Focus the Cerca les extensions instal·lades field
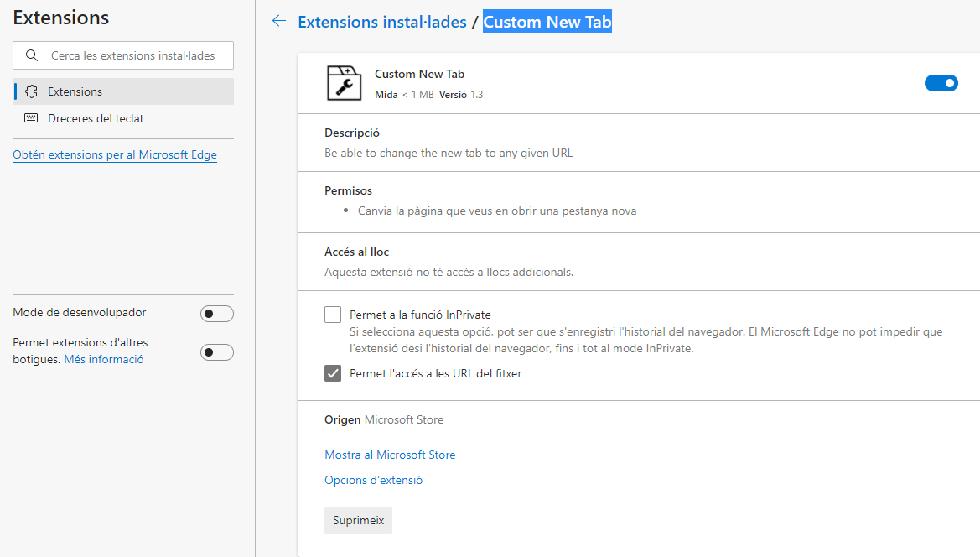 (x=123, y=55)
